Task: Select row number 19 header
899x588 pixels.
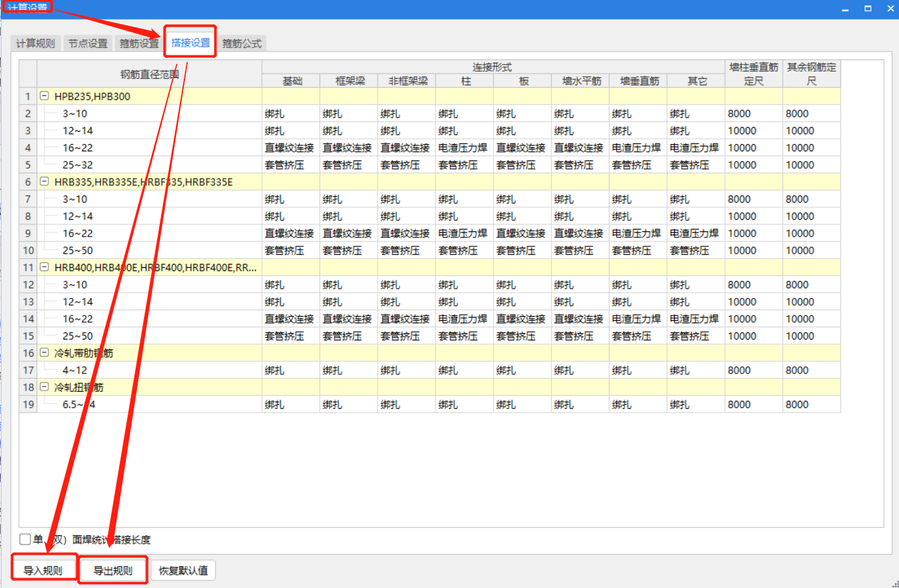Action: coord(28,404)
